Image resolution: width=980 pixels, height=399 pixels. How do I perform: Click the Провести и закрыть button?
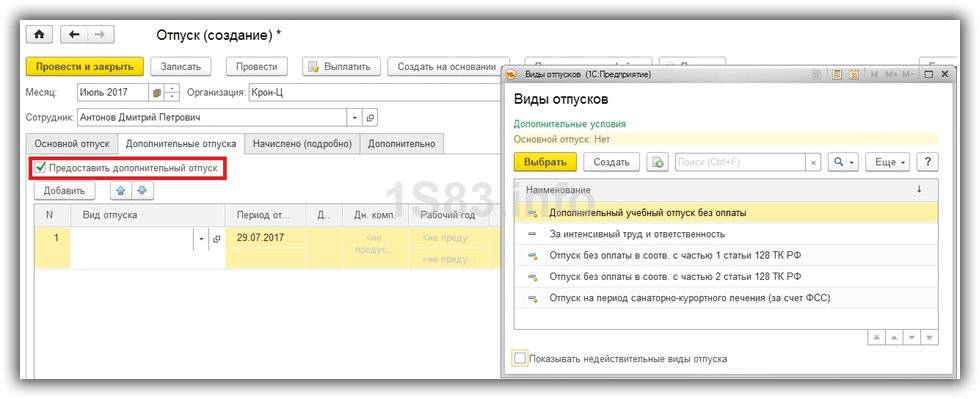(85, 67)
